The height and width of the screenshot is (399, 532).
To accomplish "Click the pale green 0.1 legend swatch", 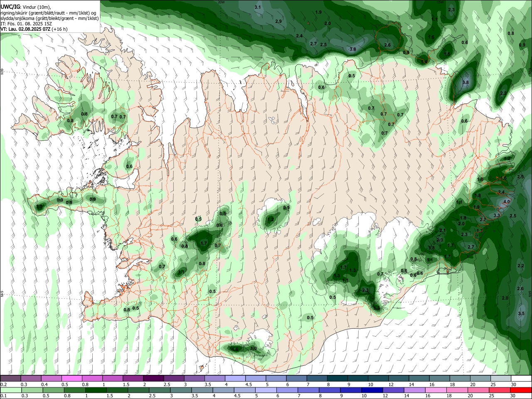I will 10,390.
